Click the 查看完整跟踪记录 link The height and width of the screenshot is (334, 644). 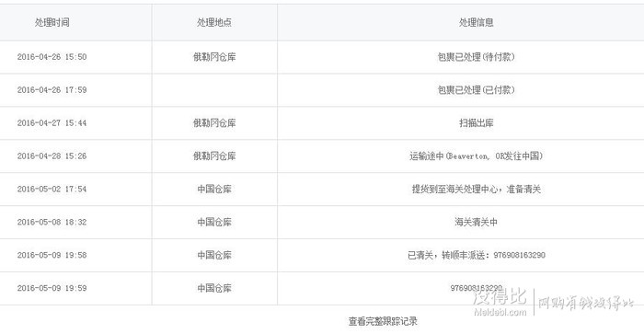pos(383,321)
